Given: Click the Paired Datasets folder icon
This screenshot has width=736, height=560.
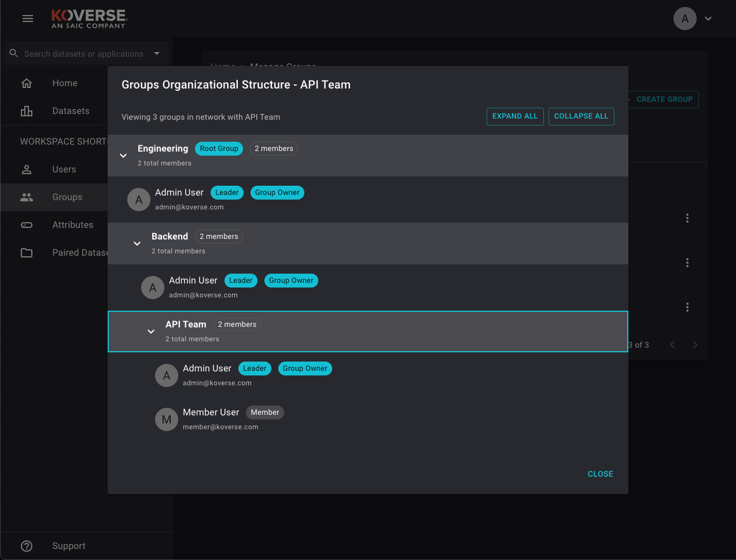Looking at the screenshot, I should point(27,253).
